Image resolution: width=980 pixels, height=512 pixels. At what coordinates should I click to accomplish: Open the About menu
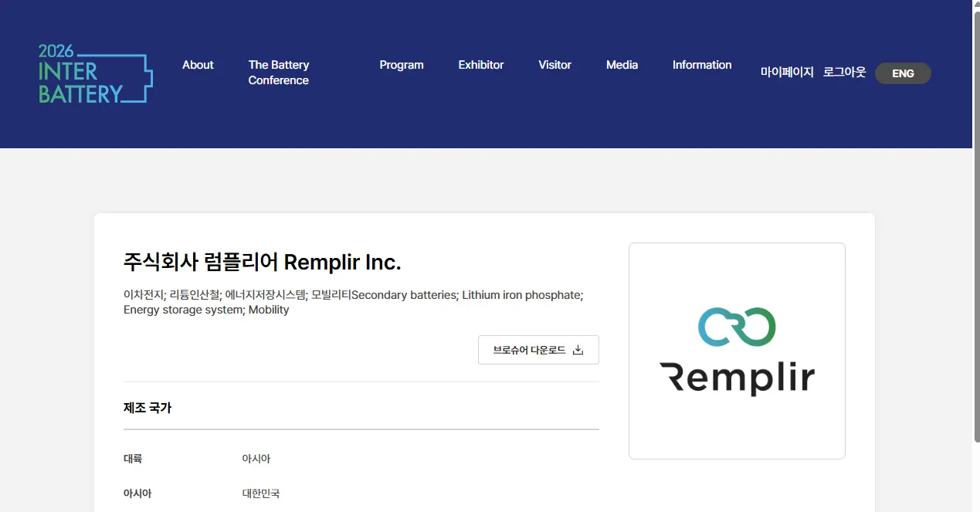click(198, 65)
